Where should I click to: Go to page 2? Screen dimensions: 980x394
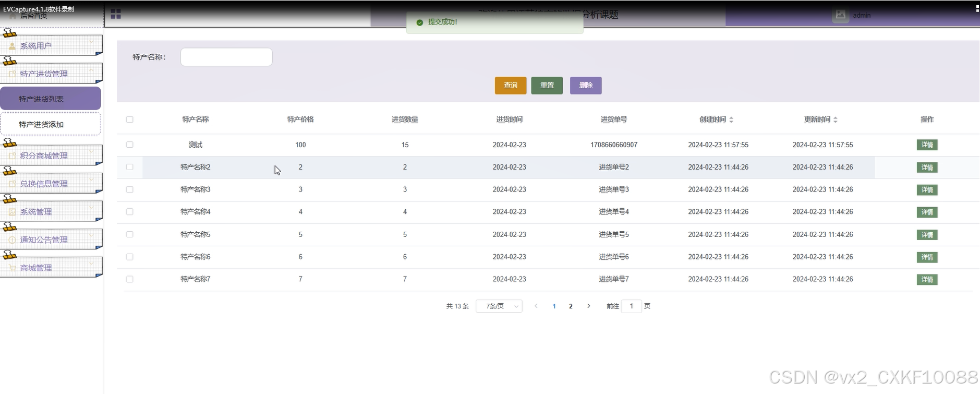571,306
